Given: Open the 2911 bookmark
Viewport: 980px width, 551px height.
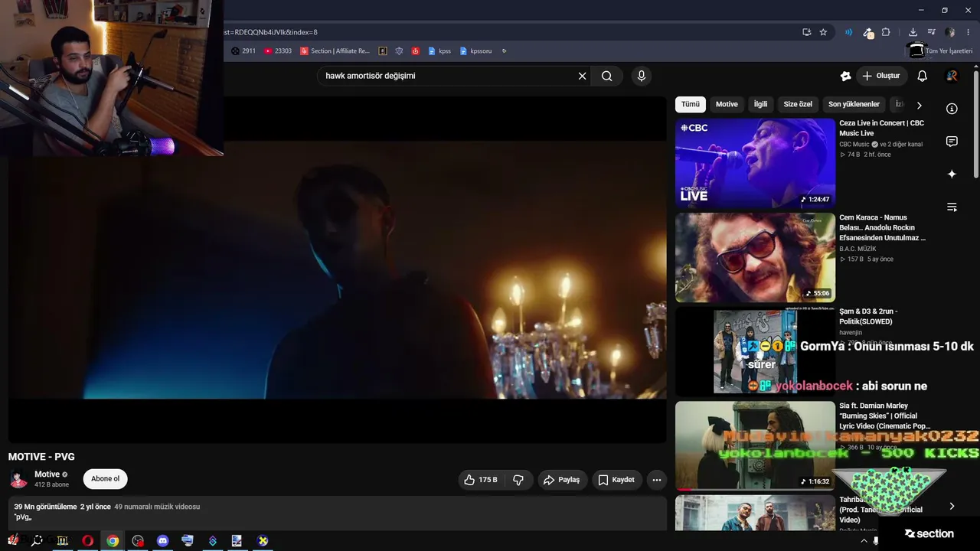Looking at the screenshot, I should point(243,51).
